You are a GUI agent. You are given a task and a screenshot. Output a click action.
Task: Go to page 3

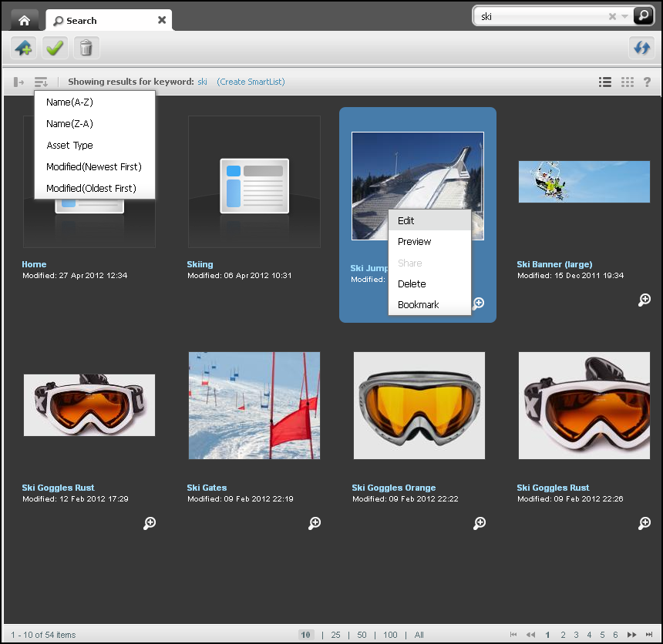576,635
